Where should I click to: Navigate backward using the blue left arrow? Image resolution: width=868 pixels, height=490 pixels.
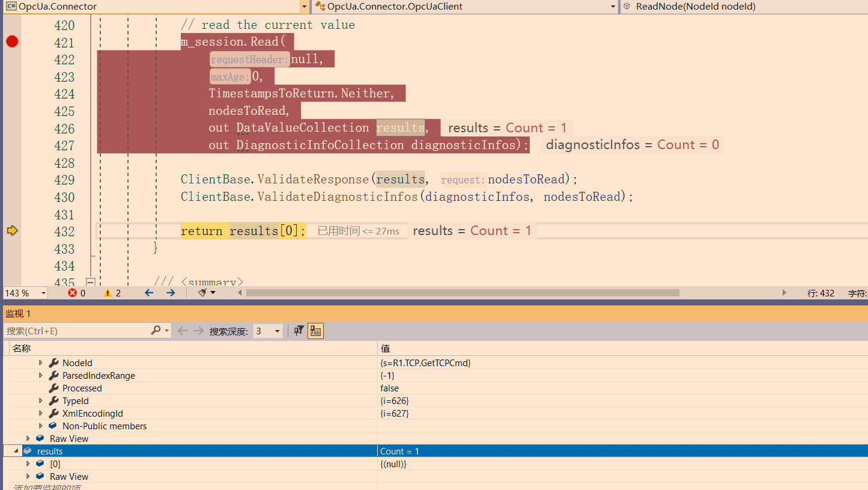point(149,293)
